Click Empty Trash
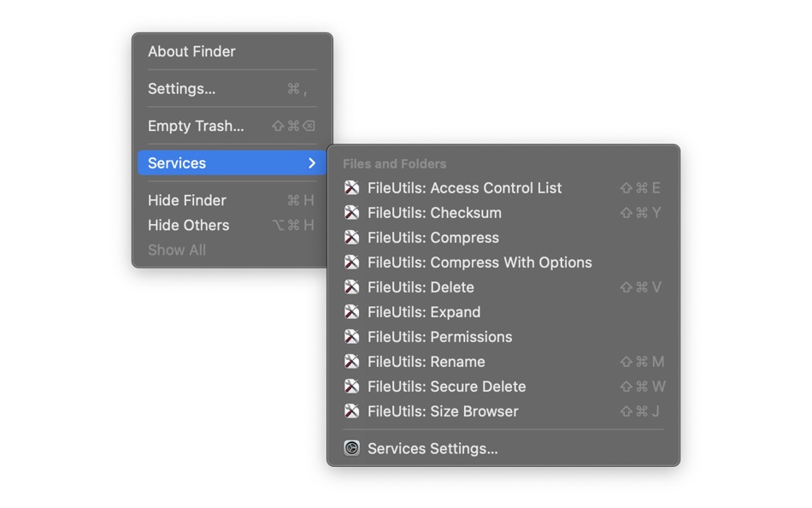 tap(196, 126)
